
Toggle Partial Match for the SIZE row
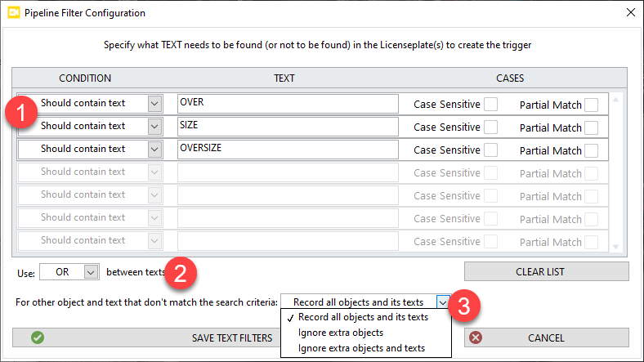pos(591,127)
